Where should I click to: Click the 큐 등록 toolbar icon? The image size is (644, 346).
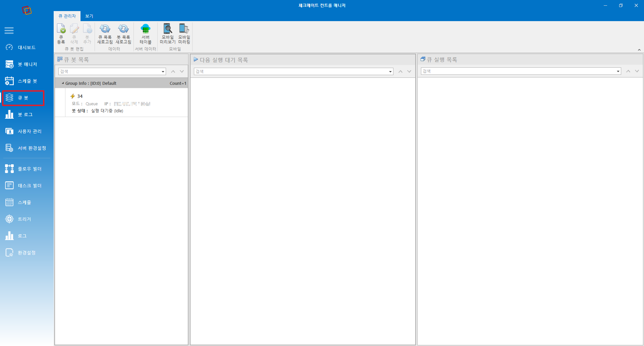click(61, 34)
